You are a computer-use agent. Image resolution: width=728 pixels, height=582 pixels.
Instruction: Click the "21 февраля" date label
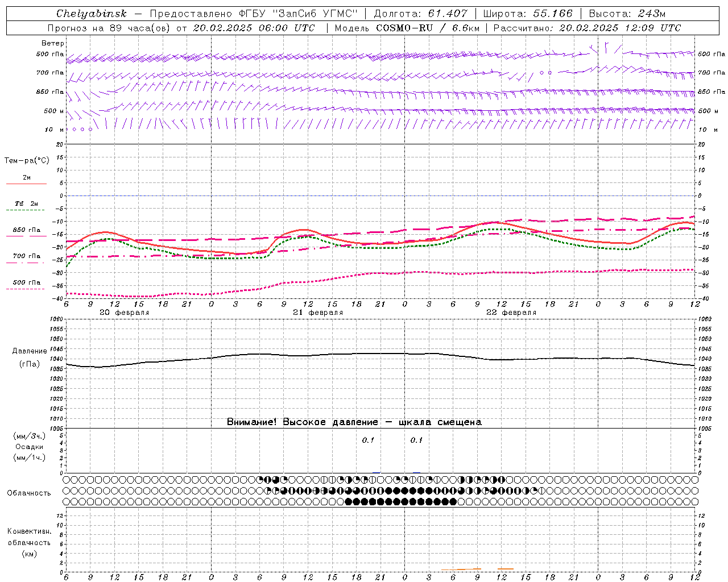click(x=318, y=313)
